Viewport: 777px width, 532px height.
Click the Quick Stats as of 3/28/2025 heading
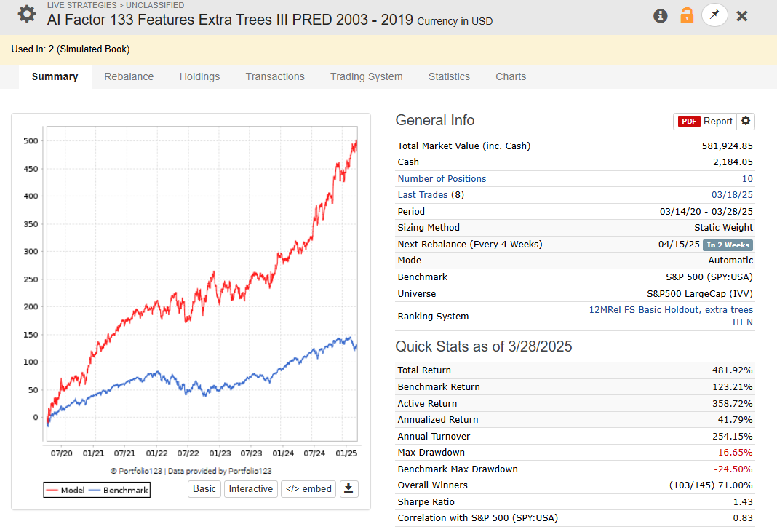pos(484,346)
